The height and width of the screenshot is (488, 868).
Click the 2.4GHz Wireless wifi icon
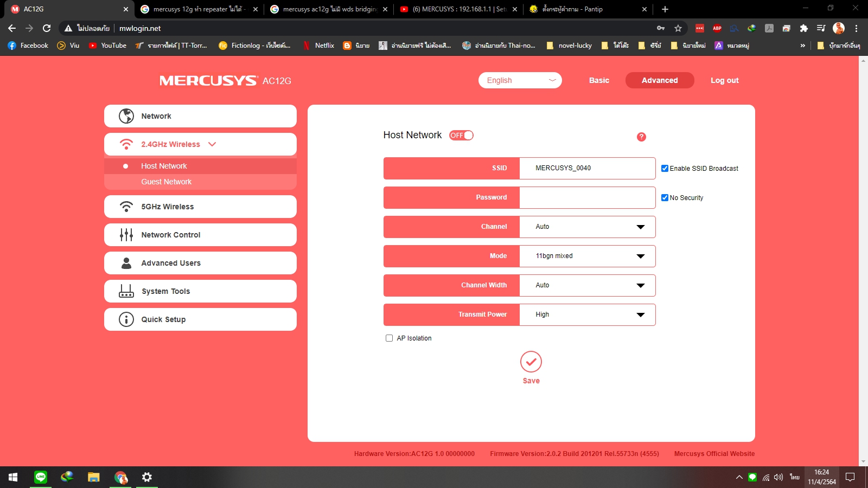tap(126, 144)
